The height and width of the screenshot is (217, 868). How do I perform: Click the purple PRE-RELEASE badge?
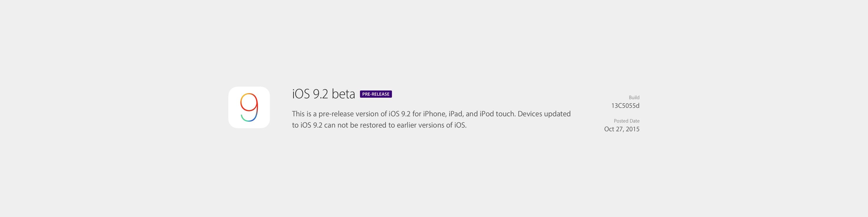coord(376,94)
